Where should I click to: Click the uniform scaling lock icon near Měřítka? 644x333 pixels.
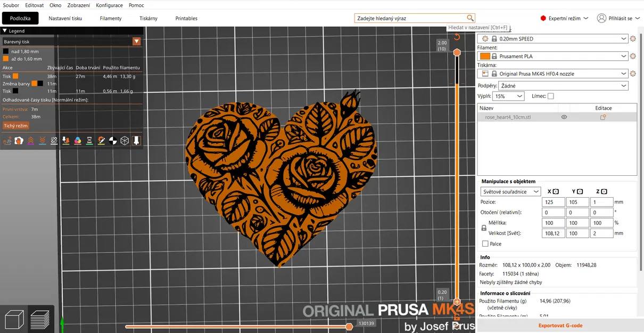click(x=483, y=228)
